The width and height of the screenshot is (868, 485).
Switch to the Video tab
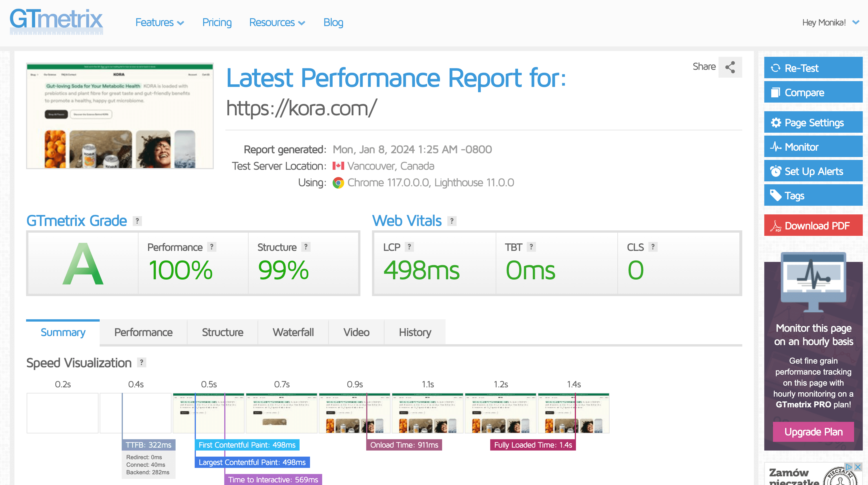[356, 332]
